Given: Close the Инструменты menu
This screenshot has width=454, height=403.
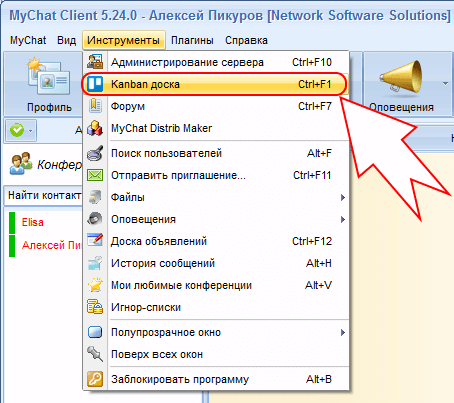Looking at the screenshot, I should pyautogui.click(x=124, y=40).
